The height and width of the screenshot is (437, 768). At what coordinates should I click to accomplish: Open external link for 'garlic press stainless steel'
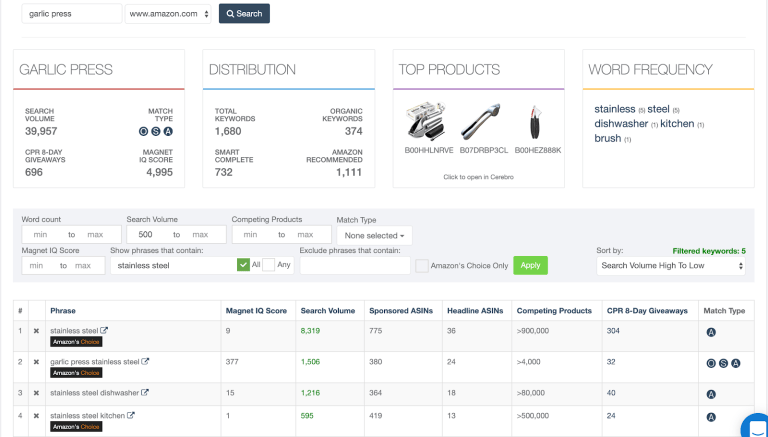[x=145, y=362]
